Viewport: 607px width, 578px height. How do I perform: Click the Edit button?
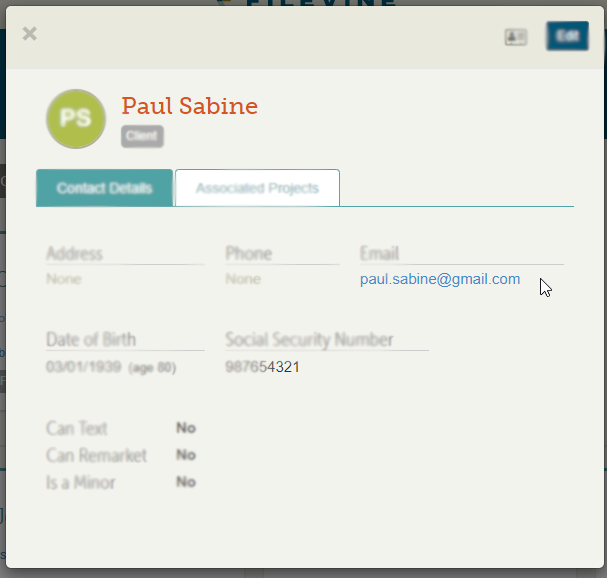pyautogui.click(x=567, y=36)
